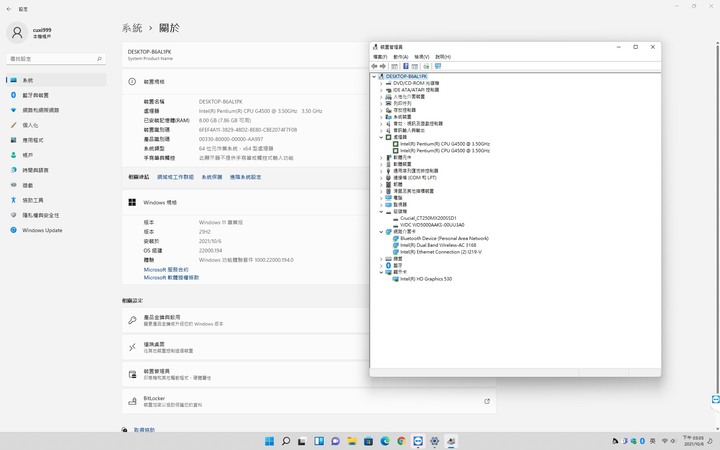The height and width of the screenshot is (450, 720).
Task: Open Privacy & security (隱私權與安全性) in Settings sidebar
Action: point(56,215)
